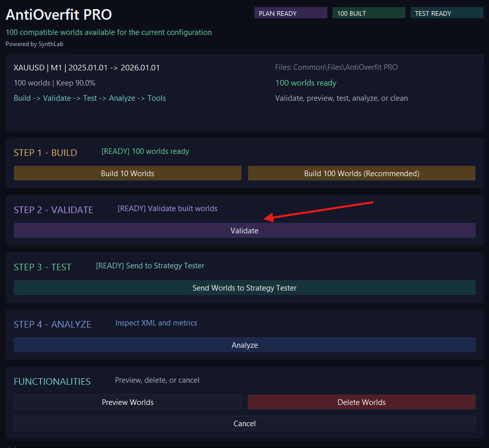Click the green '100 worlds ready' summary status
Viewport: 489px width, 448px height.
pyautogui.click(x=306, y=83)
